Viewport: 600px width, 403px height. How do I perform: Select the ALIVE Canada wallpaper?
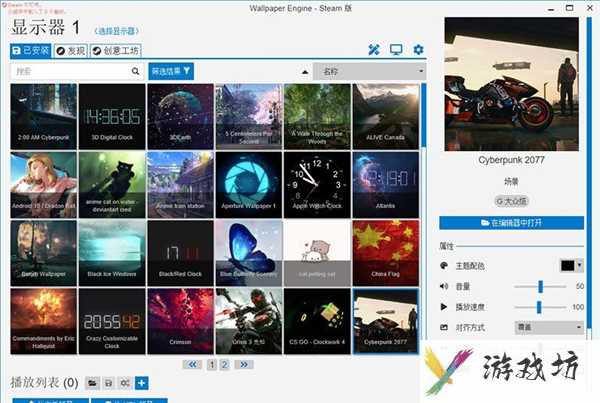pos(386,116)
